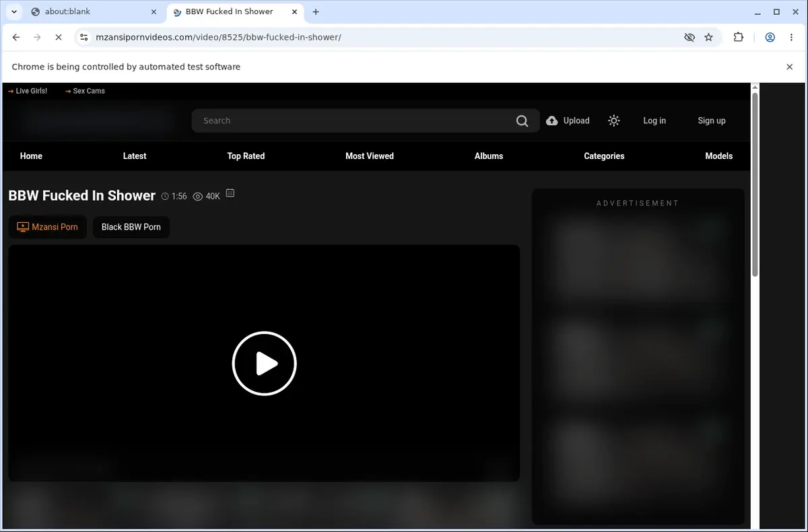The height and width of the screenshot is (532, 808).
Task: Click the calendar icon beside the view count
Action: (230, 193)
